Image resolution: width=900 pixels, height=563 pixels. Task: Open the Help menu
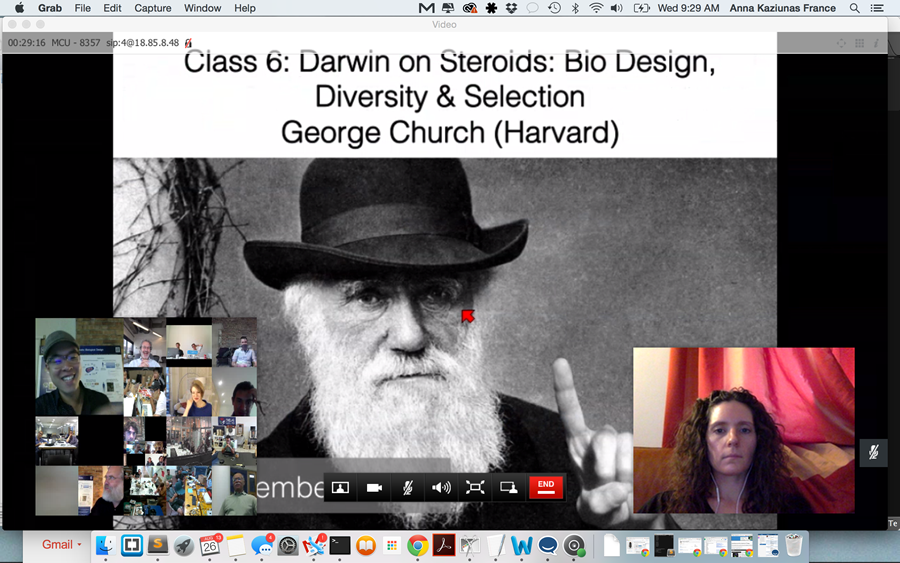[x=245, y=8]
